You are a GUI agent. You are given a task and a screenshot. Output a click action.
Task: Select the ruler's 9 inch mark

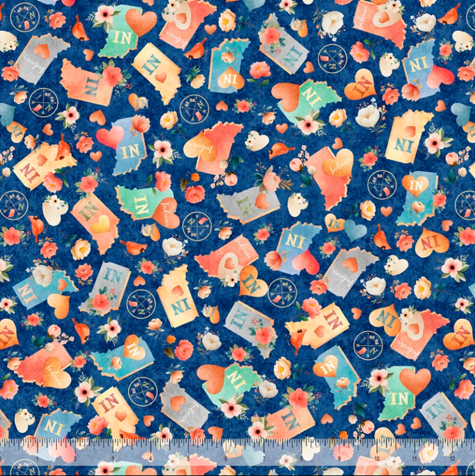pos(340,459)
